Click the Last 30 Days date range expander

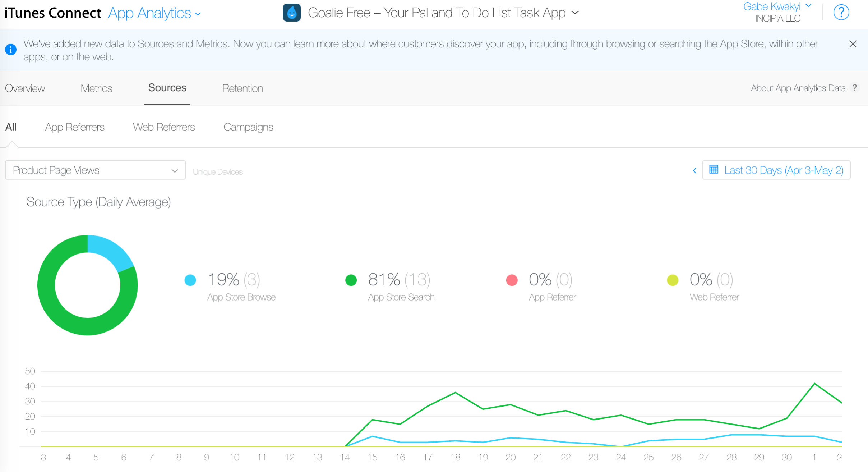point(778,170)
